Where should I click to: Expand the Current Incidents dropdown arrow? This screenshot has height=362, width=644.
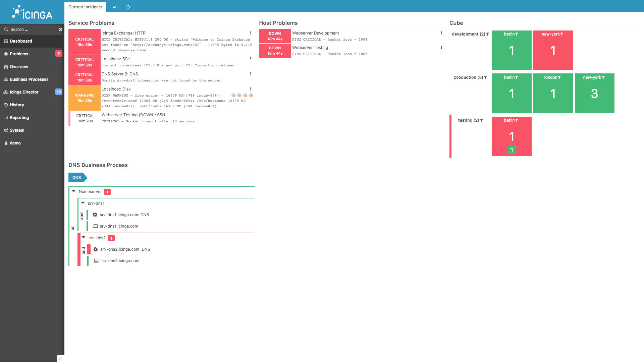click(x=114, y=7)
